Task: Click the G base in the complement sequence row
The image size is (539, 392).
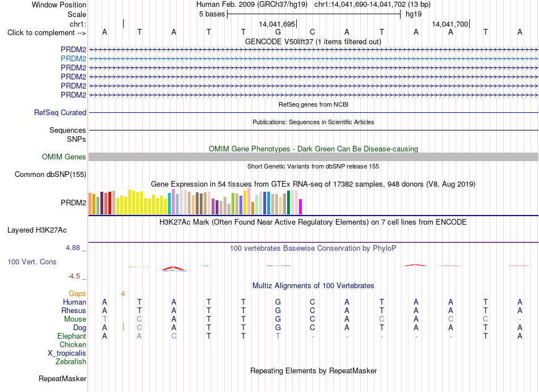Action: pyautogui.click(x=278, y=32)
